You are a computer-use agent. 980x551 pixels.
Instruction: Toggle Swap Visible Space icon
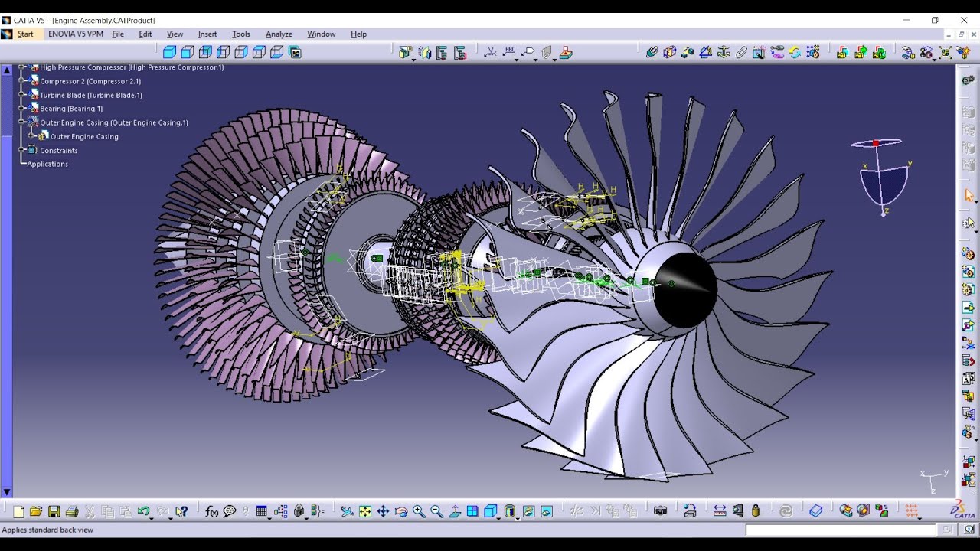pos(547,511)
